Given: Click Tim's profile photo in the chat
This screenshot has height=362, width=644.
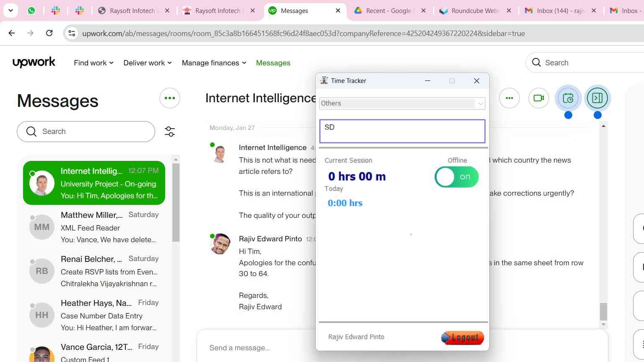Looking at the screenshot, I should pos(220,153).
